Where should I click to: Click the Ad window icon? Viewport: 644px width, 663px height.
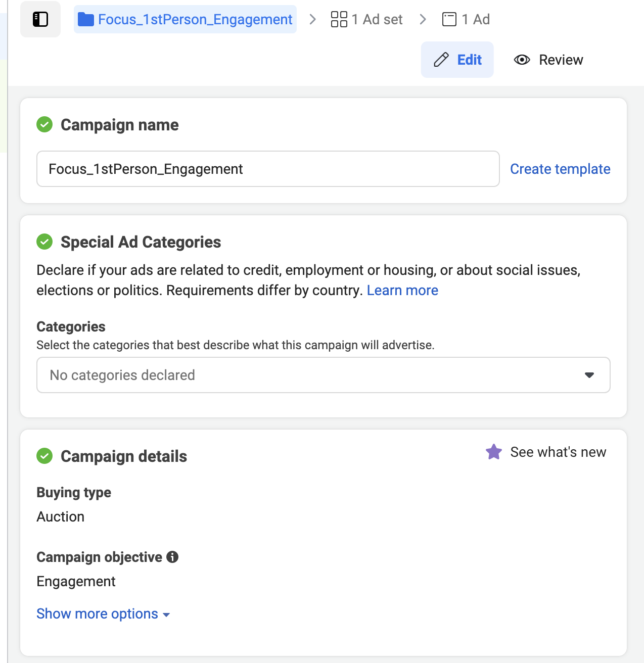[x=449, y=19]
